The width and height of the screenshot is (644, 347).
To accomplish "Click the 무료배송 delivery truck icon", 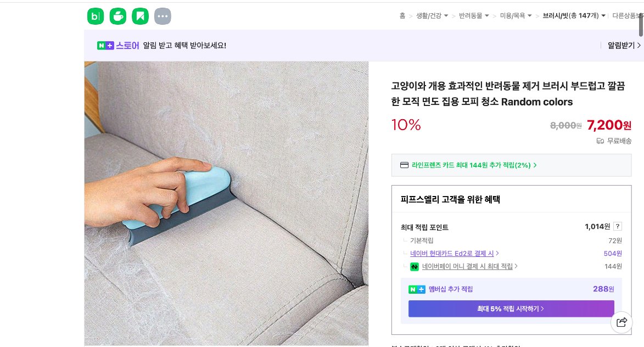I will [600, 141].
